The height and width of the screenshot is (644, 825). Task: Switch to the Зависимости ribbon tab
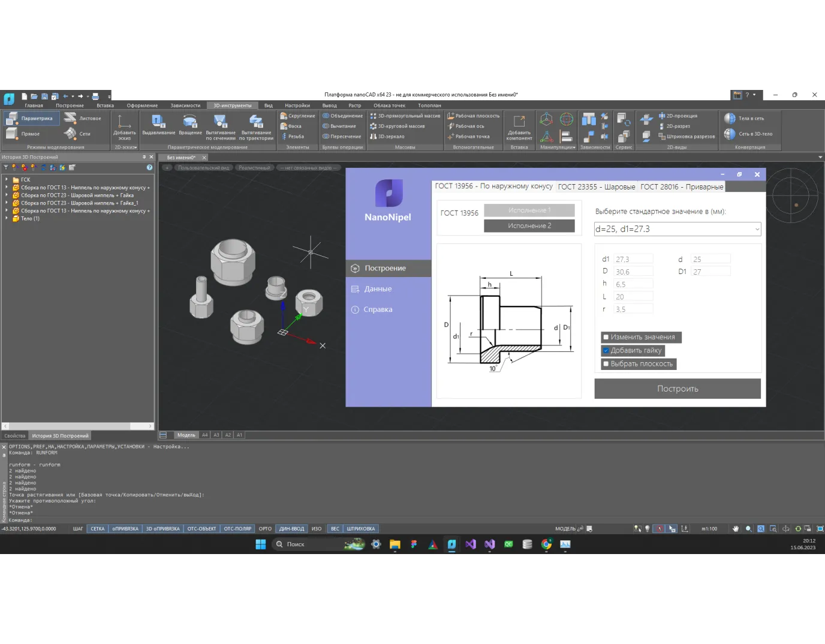click(185, 106)
